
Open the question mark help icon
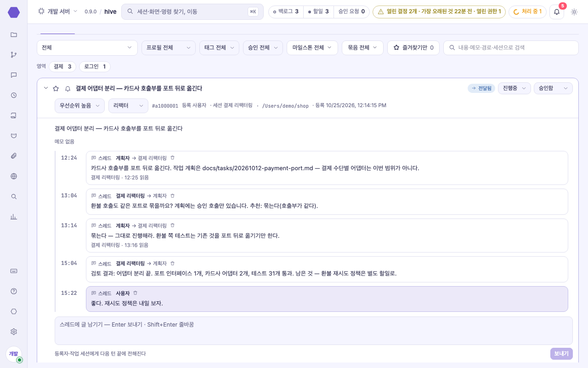point(14,291)
